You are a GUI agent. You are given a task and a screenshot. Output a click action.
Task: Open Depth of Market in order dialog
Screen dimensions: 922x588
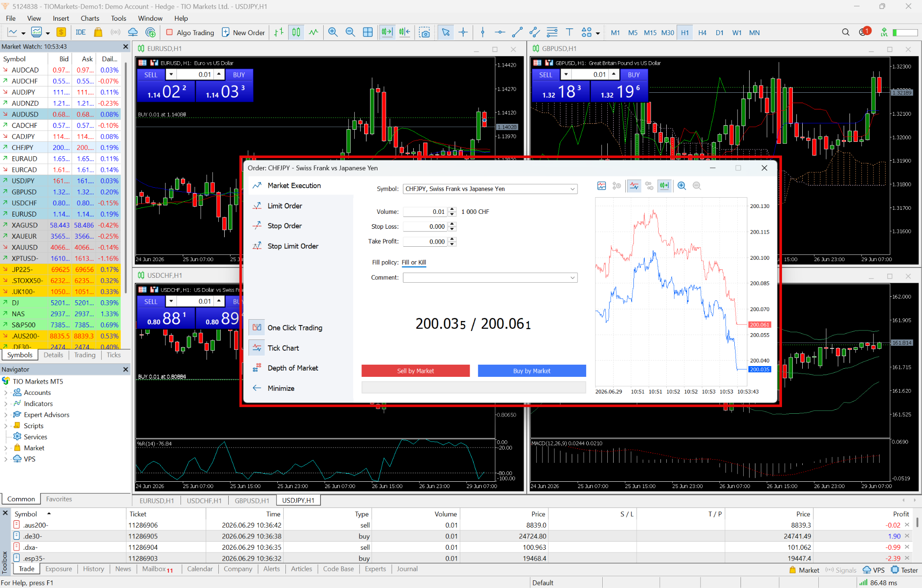point(293,368)
